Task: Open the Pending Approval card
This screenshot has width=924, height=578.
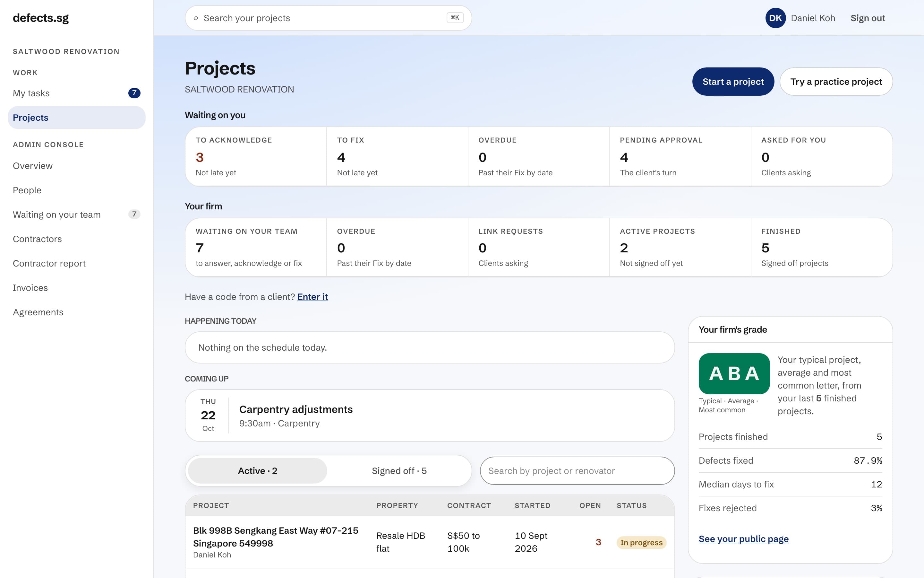Action: 680,156
